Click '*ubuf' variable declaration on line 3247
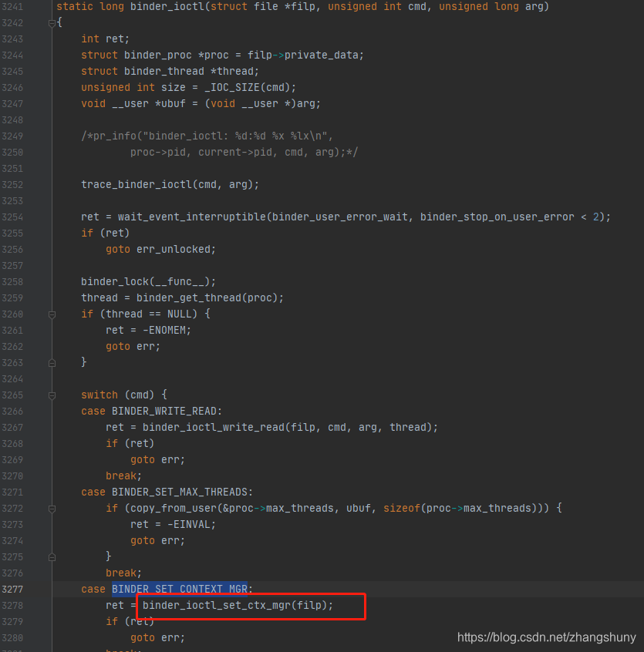 point(170,103)
